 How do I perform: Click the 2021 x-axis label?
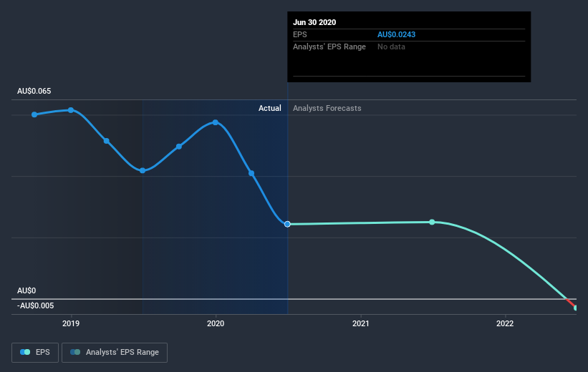point(361,323)
